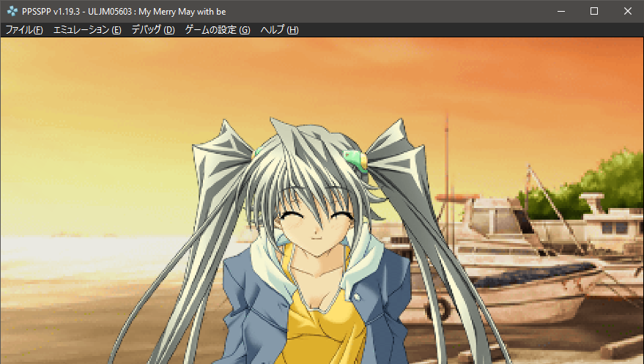Close the PPSSPP window
Image resolution: width=644 pixels, height=364 pixels.
[x=628, y=12]
